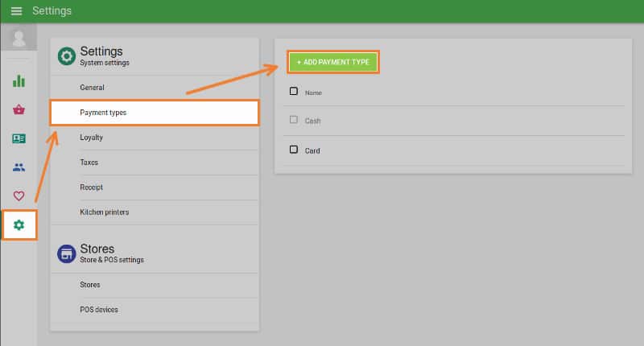This screenshot has height=346, width=644.
Task: Go to the reports bar chart icon
Action: point(19,80)
